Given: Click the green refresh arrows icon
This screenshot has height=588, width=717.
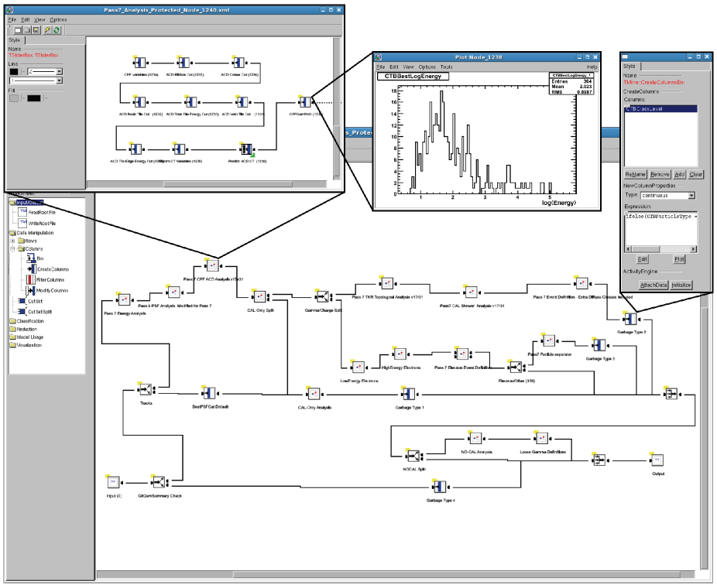Looking at the screenshot, I should click(57, 30).
